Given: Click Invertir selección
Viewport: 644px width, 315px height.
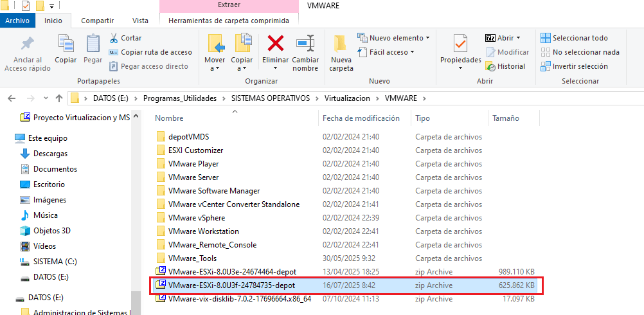Looking at the screenshot, I should click(574, 66).
